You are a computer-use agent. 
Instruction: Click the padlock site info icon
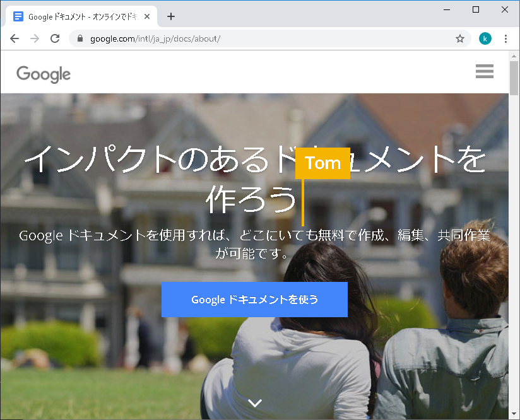[x=80, y=38]
